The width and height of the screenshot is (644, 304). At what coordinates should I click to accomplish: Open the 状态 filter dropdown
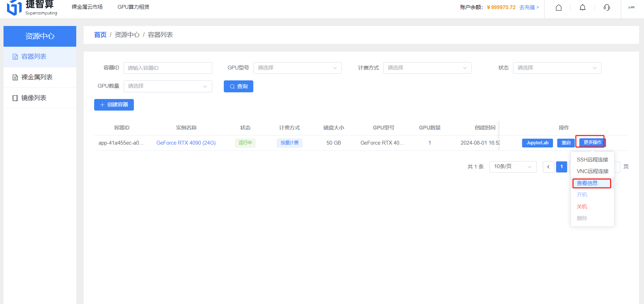coord(557,68)
